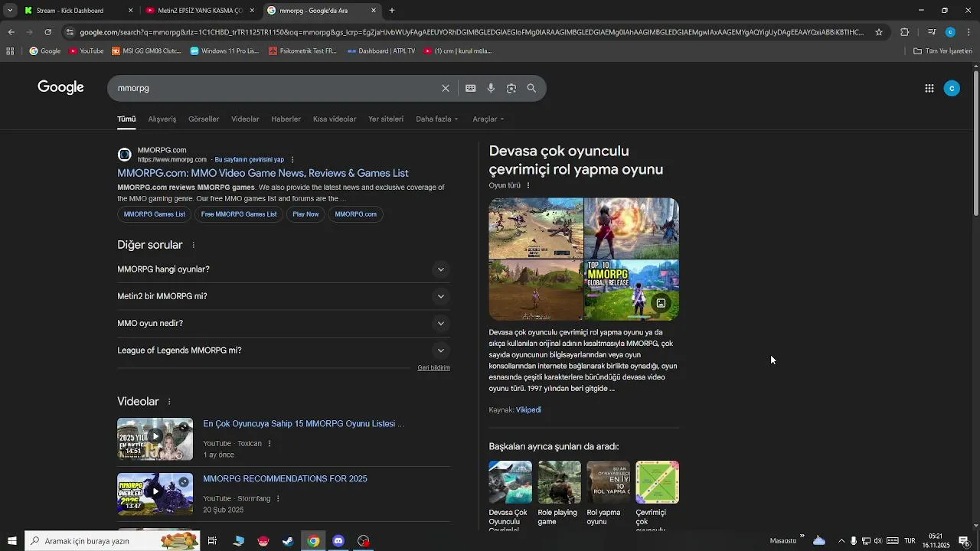Switch to the Yer siteleri tab

coord(386,119)
